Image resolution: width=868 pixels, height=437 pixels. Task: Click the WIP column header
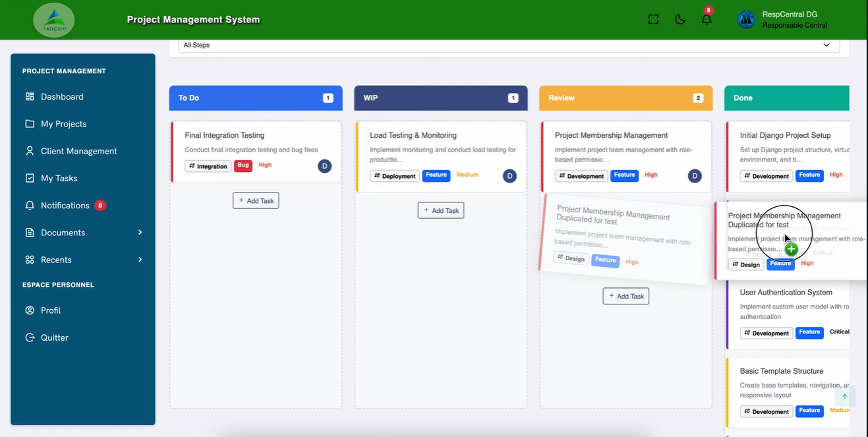(441, 98)
